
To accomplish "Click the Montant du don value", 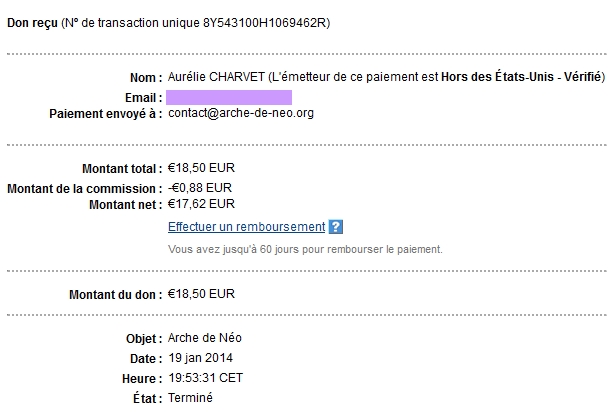I will pyautogui.click(x=201, y=294).
